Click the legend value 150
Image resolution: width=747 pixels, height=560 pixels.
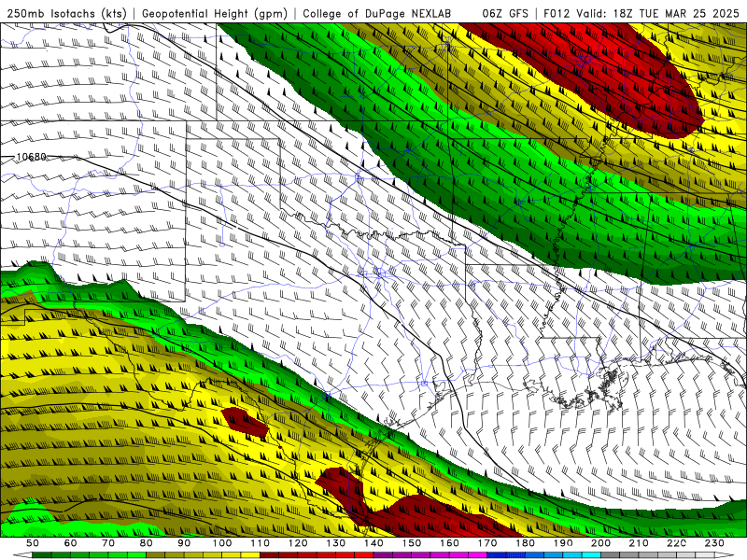tap(412, 543)
